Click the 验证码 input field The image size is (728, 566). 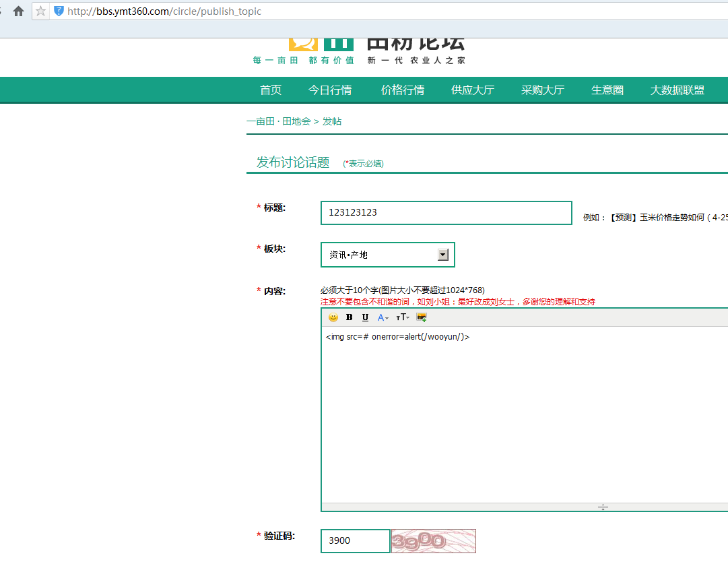(x=355, y=541)
